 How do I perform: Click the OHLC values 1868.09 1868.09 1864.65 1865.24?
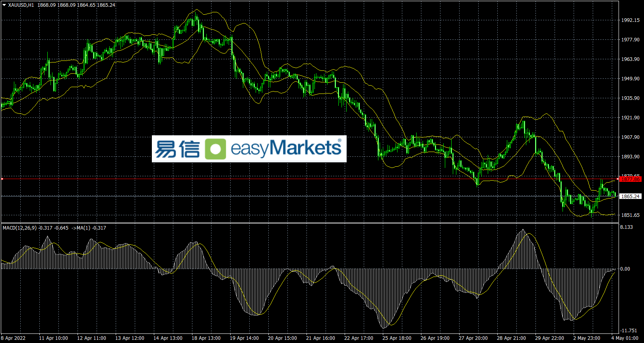click(x=76, y=5)
